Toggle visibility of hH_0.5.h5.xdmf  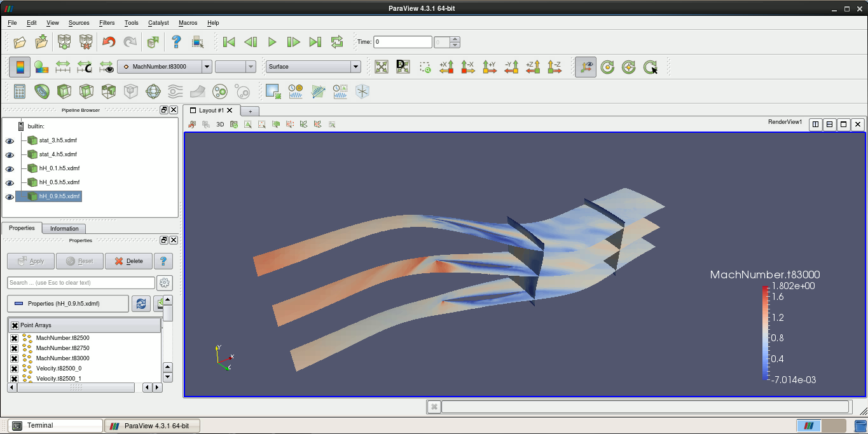coord(10,183)
